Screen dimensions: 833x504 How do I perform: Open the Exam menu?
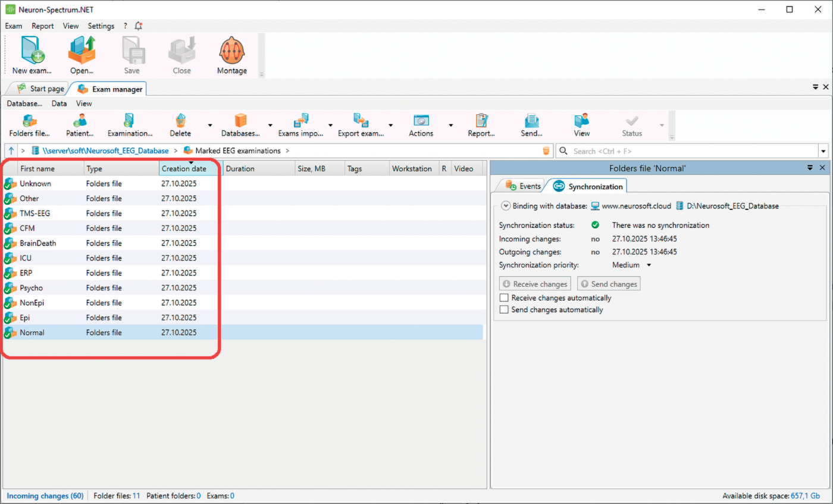14,26
